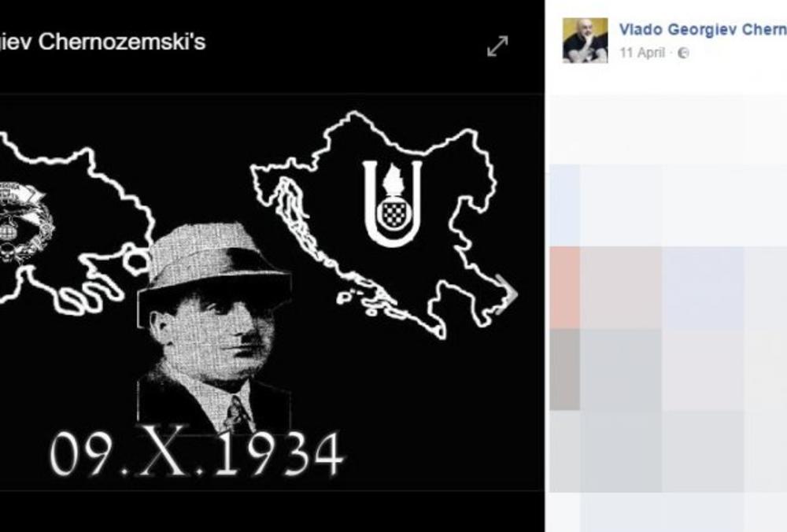
Task: Click the portrait of man wearing hat
Action: (x=214, y=327)
